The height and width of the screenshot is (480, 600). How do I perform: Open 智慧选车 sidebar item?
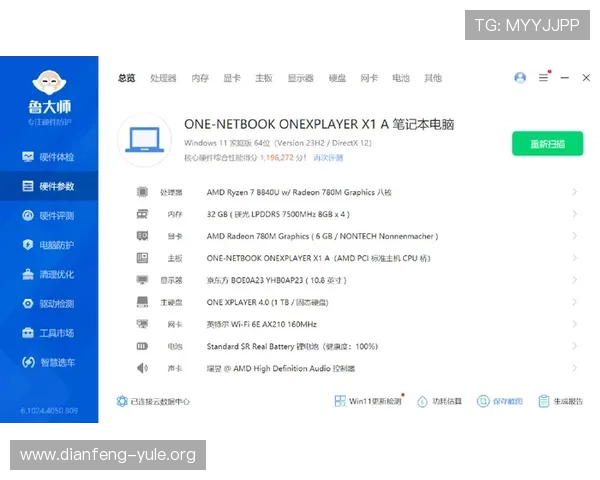49,362
